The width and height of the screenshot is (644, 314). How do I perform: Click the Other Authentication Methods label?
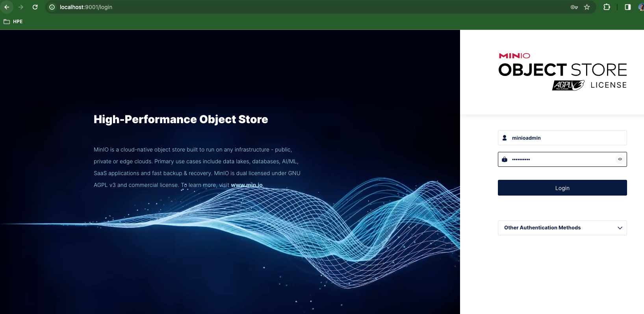click(x=542, y=228)
